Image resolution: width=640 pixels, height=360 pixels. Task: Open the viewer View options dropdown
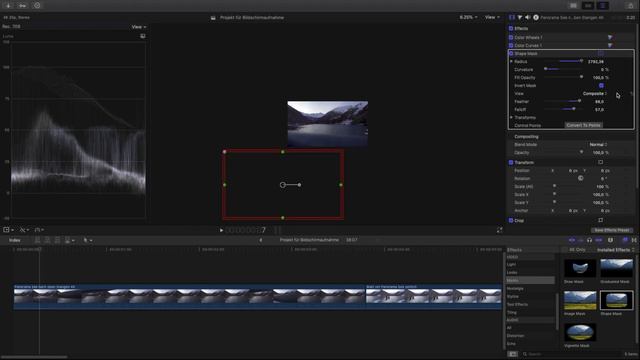pos(492,17)
